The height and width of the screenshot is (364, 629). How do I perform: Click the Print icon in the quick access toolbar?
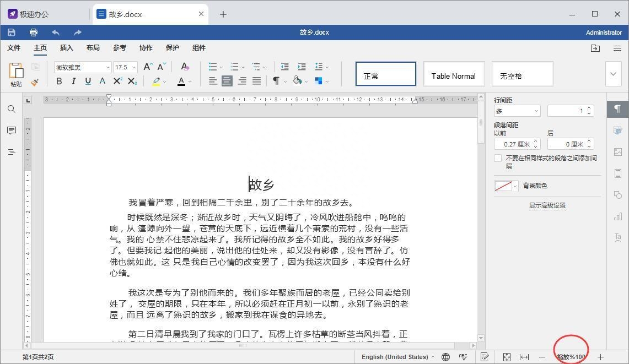pyautogui.click(x=33, y=32)
